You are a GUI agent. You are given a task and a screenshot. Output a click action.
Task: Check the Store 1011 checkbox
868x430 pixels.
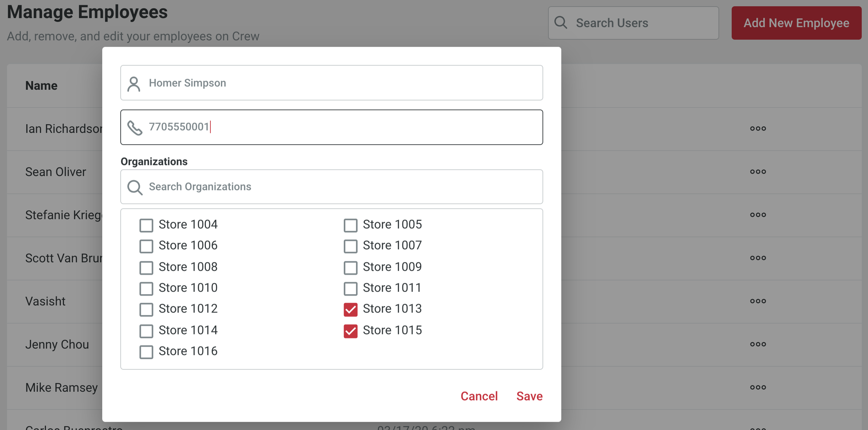tap(351, 289)
